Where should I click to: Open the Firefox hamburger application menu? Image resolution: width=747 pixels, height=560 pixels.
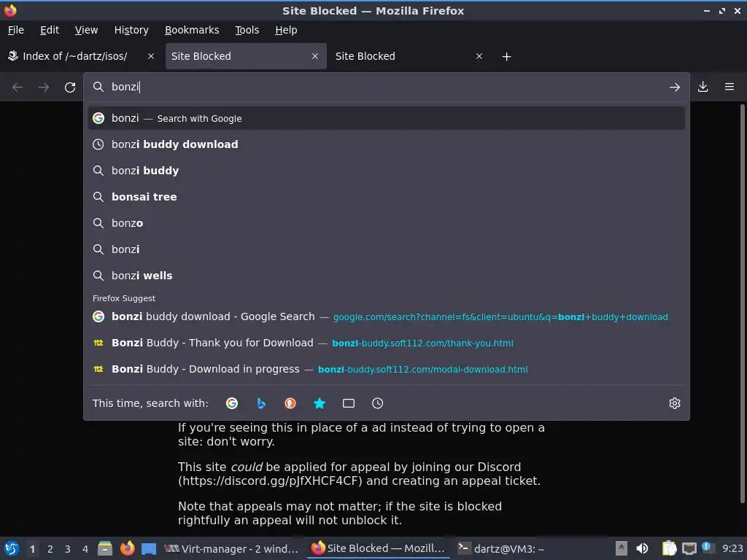pos(729,87)
